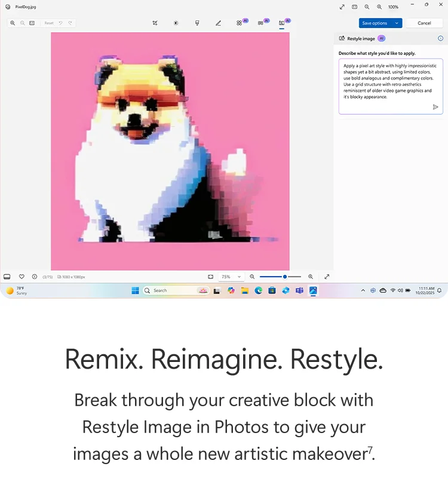448x488 pixels.
Task: Zoom out using top-left toolbar magnifier
Action: point(23,23)
